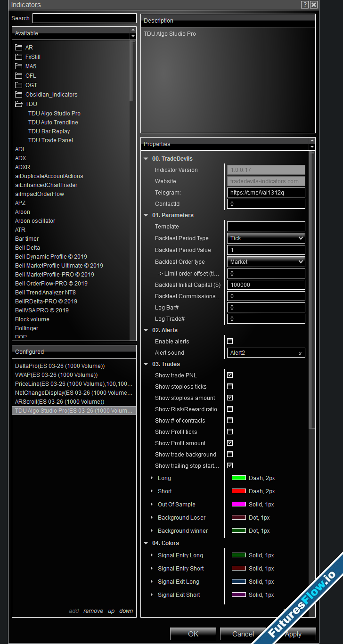Uncheck Show trade PNL
This screenshot has width=343, height=644.
click(x=230, y=375)
